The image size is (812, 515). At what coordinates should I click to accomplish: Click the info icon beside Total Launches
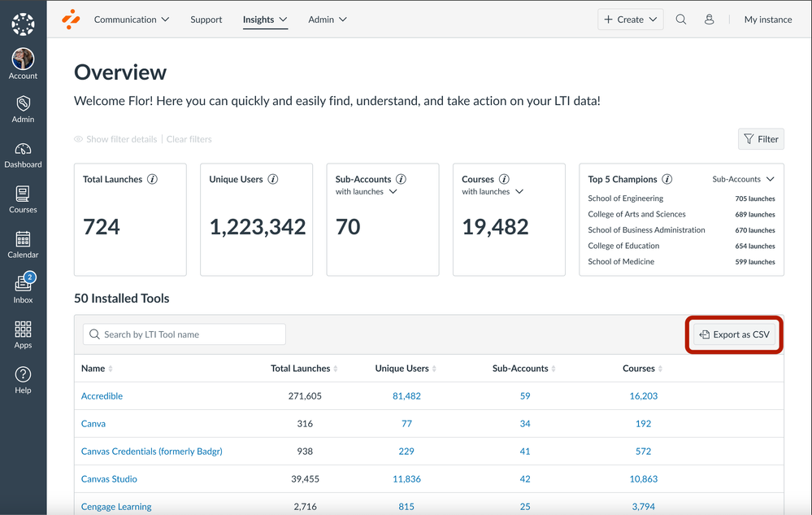pos(152,179)
